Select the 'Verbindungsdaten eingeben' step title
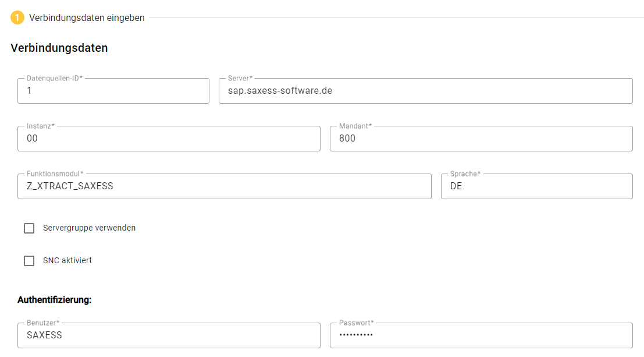The width and height of the screenshot is (644, 357). point(87,18)
